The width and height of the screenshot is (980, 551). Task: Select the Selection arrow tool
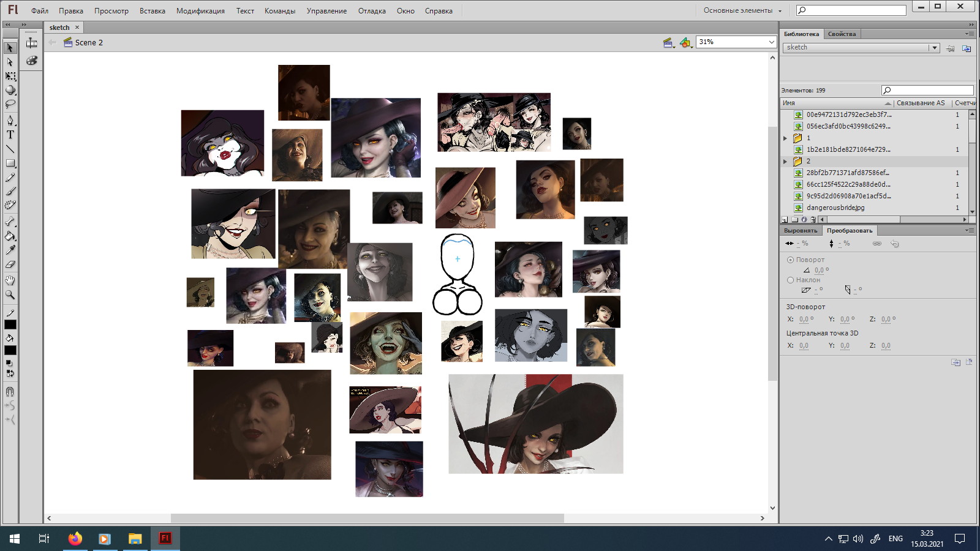click(10, 48)
